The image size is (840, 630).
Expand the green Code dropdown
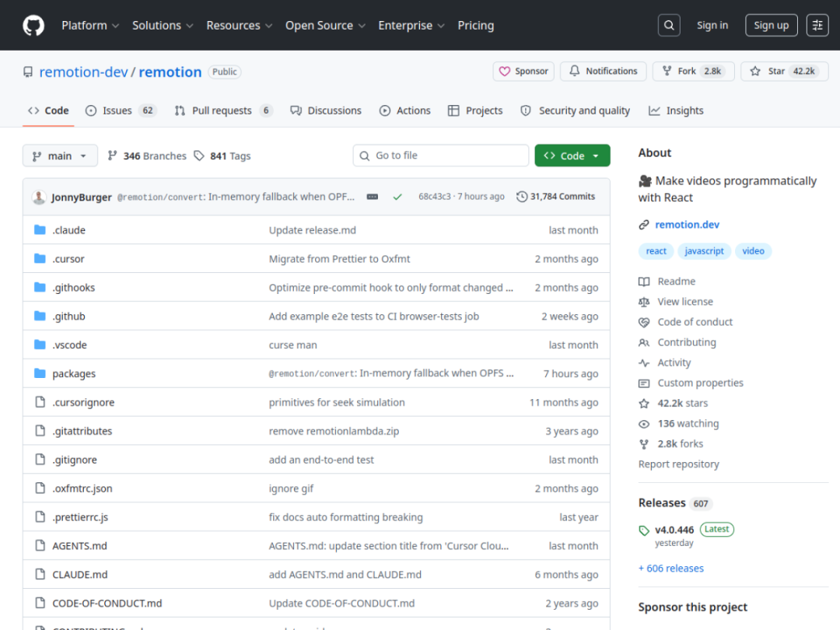click(572, 156)
